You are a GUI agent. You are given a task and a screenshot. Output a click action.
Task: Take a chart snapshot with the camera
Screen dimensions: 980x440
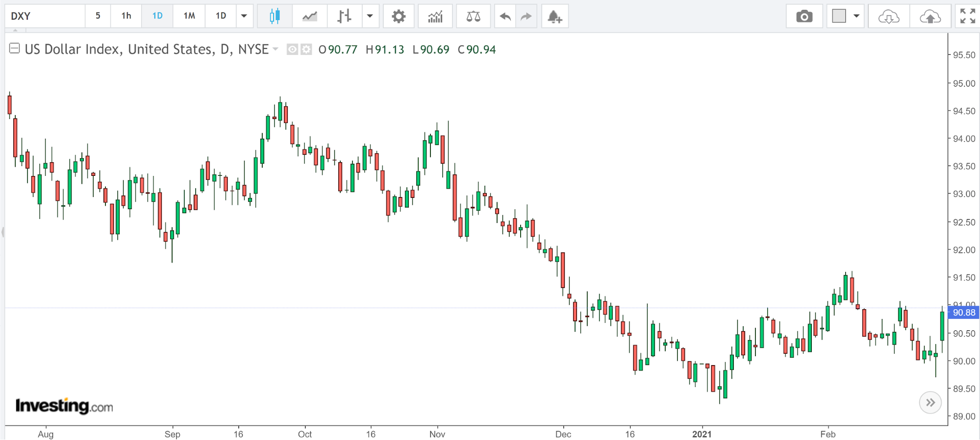click(804, 16)
